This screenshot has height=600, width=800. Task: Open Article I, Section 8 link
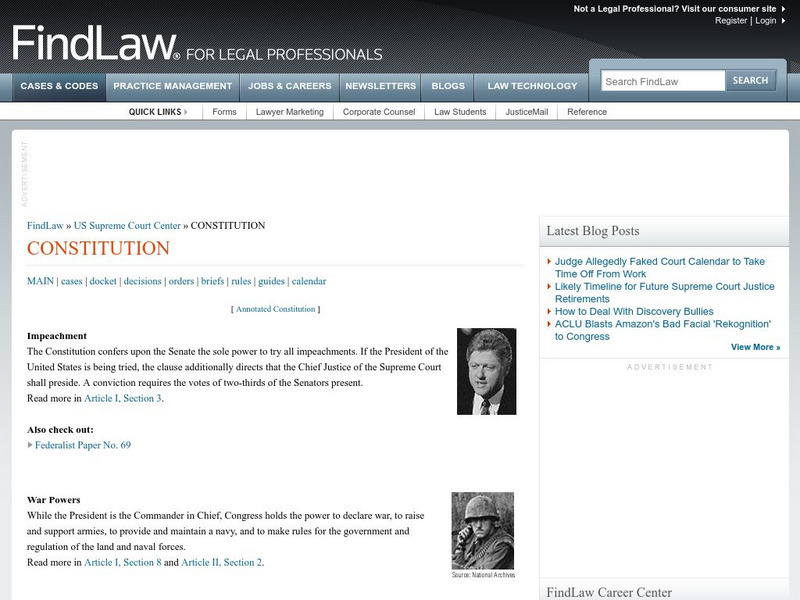coord(123,562)
